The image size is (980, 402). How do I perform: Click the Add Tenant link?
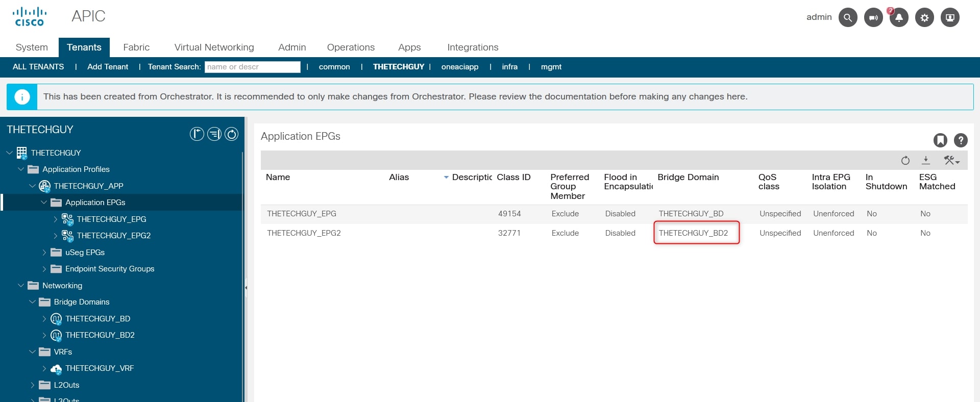(107, 67)
